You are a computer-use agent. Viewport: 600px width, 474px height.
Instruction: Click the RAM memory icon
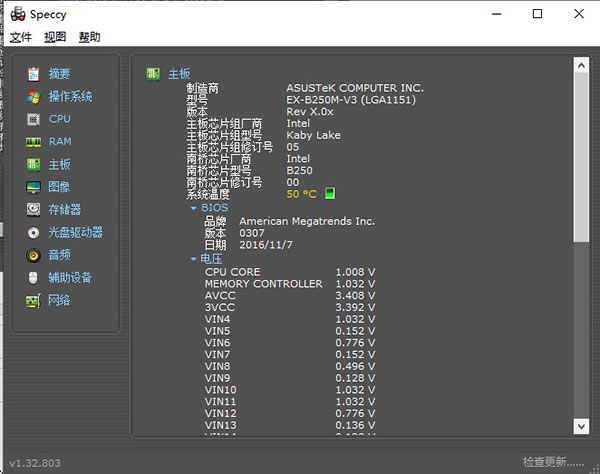tap(33, 142)
